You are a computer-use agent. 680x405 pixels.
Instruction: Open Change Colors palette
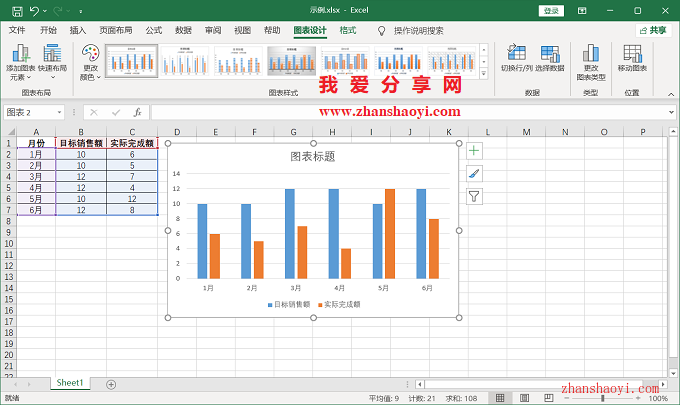click(90, 62)
